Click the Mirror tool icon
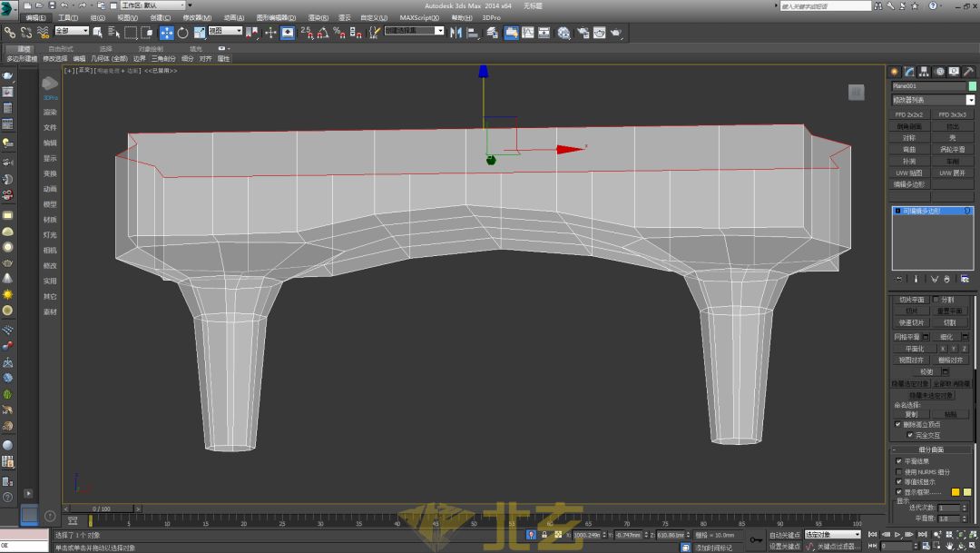The image size is (980, 553). (456, 33)
